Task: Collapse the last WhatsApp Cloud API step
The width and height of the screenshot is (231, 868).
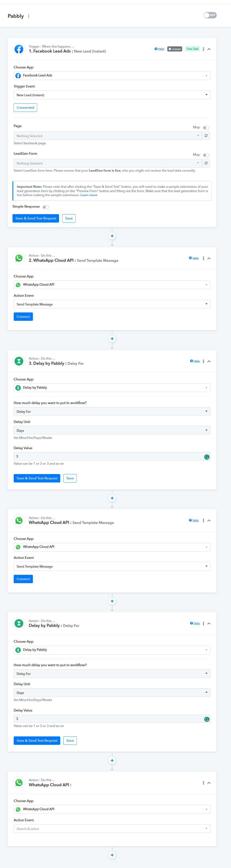Action: click(209, 783)
